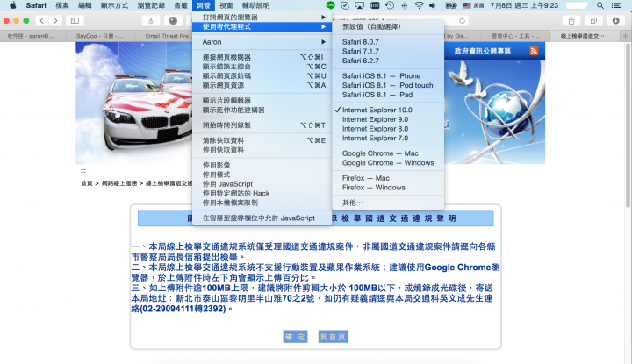
Task: Click the checkmark badge menu bar icon
Action: click(x=345, y=5)
